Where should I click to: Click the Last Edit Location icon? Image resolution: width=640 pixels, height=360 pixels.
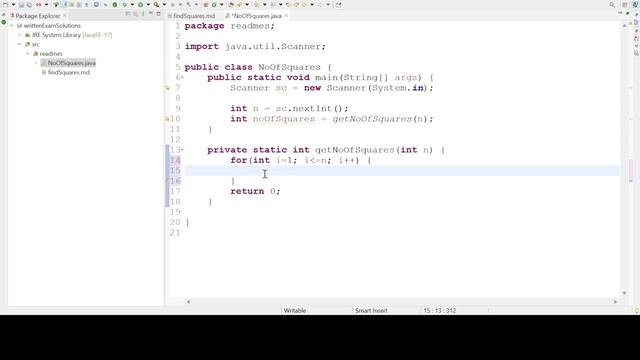coord(289,5)
